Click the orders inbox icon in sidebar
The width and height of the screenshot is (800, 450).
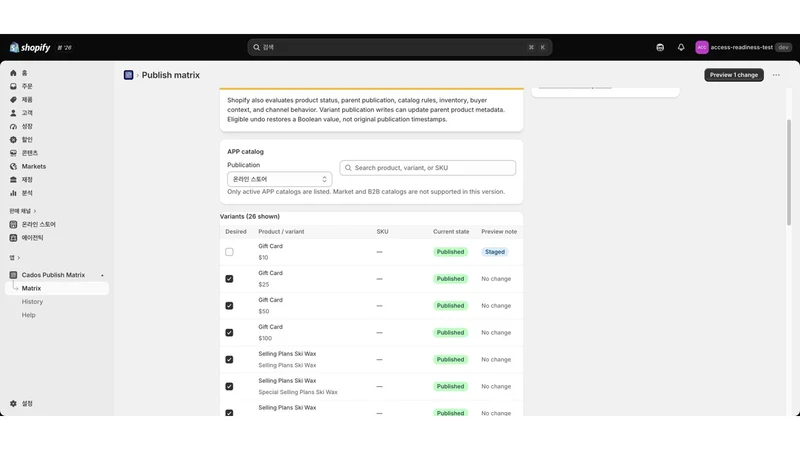[x=13, y=86]
